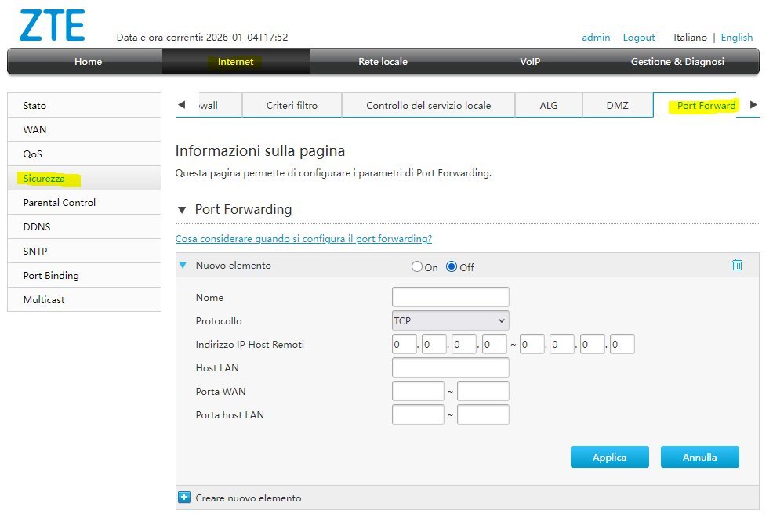773x532 pixels.
Task: Select WAN in the sidebar
Action: click(x=84, y=129)
